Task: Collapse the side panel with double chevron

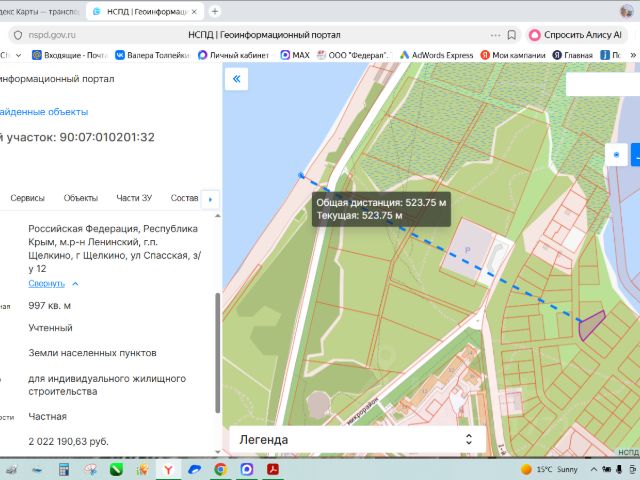Action: [236, 79]
